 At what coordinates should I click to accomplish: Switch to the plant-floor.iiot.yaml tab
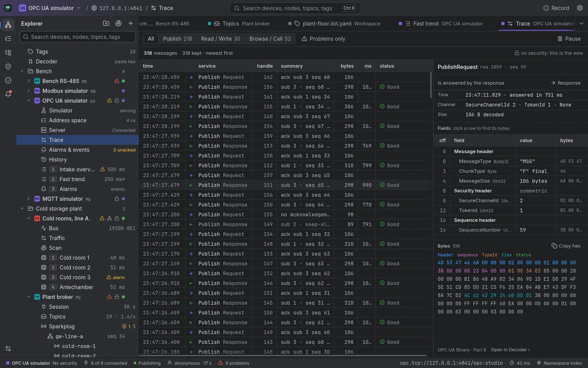pyautogui.click(x=334, y=23)
